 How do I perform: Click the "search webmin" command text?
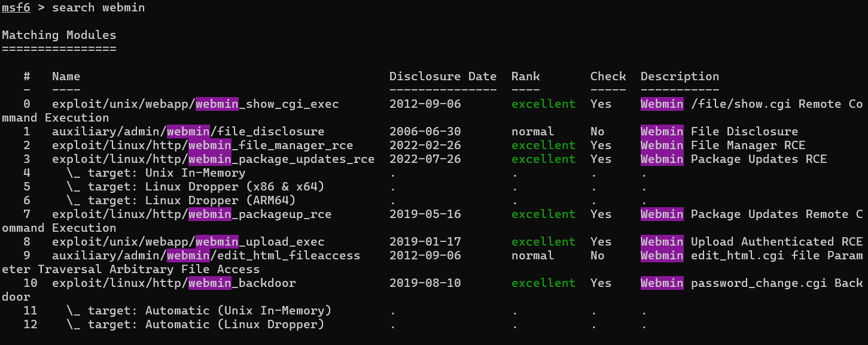[98, 8]
